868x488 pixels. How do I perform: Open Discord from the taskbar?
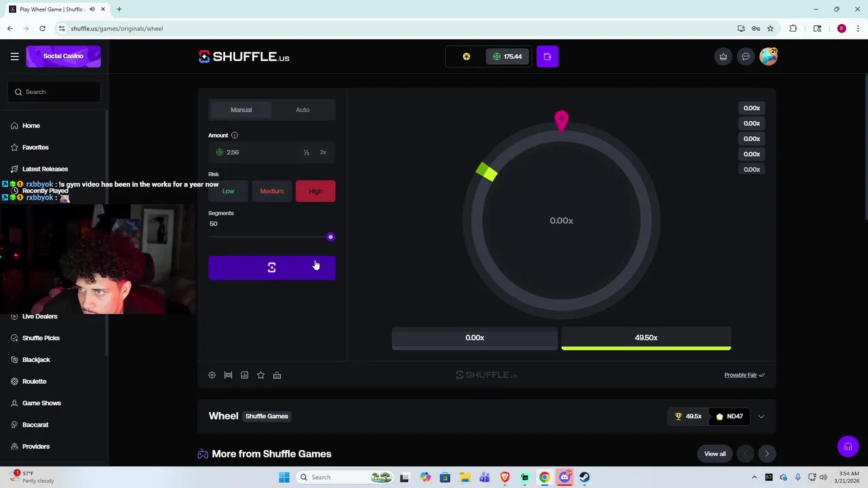(x=564, y=477)
